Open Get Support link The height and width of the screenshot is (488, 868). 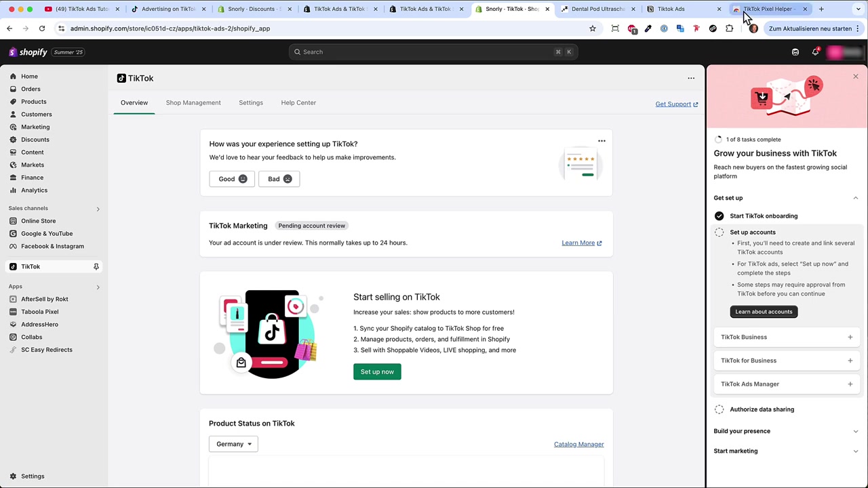(x=676, y=104)
